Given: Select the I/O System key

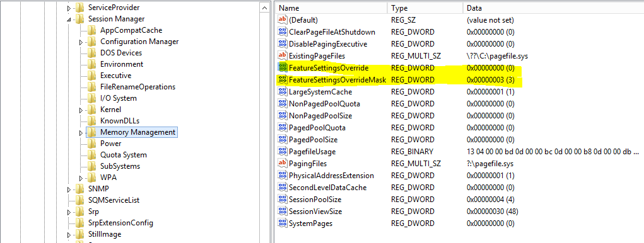Looking at the screenshot, I should click(x=119, y=98).
